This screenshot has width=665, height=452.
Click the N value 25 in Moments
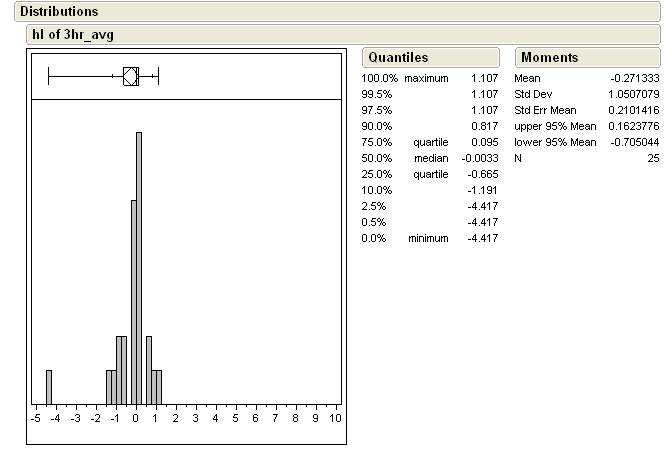tap(653, 158)
